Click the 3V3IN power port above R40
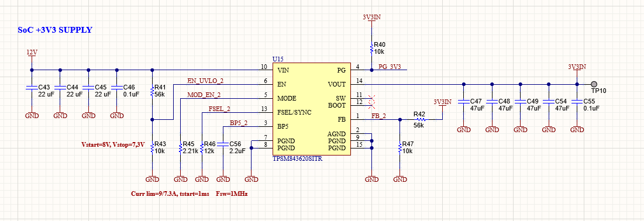Viewport: 644px width, 221px height. point(371,20)
